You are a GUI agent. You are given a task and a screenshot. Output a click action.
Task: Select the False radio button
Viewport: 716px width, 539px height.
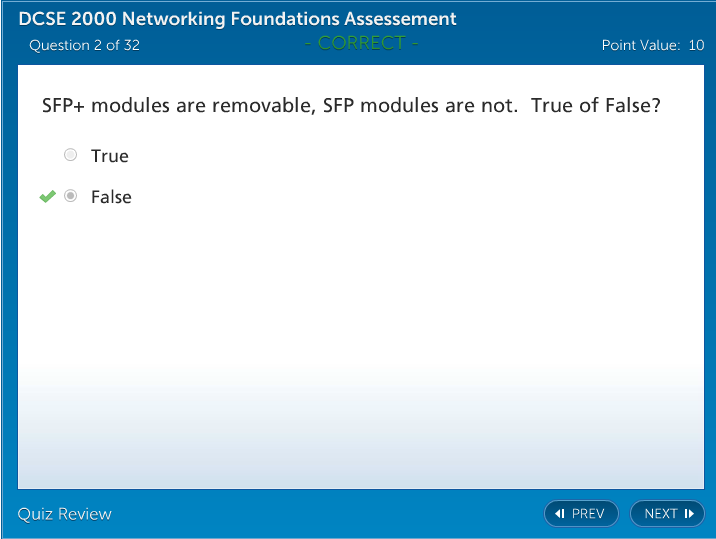pyautogui.click(x=70, y=197)
